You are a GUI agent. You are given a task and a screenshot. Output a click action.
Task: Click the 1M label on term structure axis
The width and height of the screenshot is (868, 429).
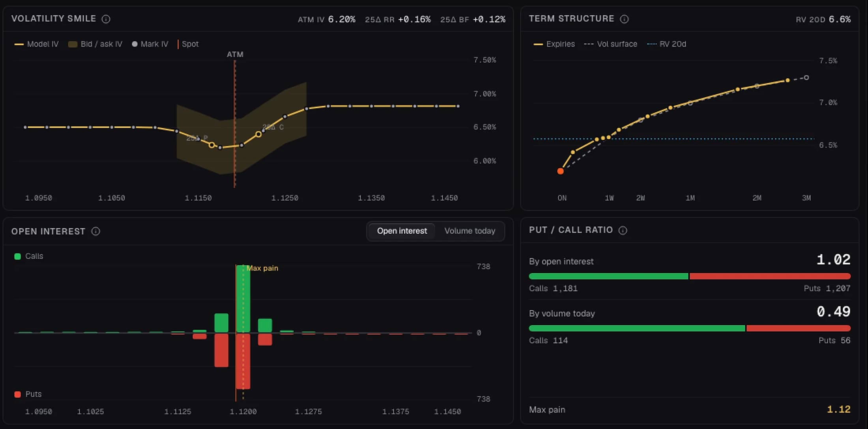[690, 198]
